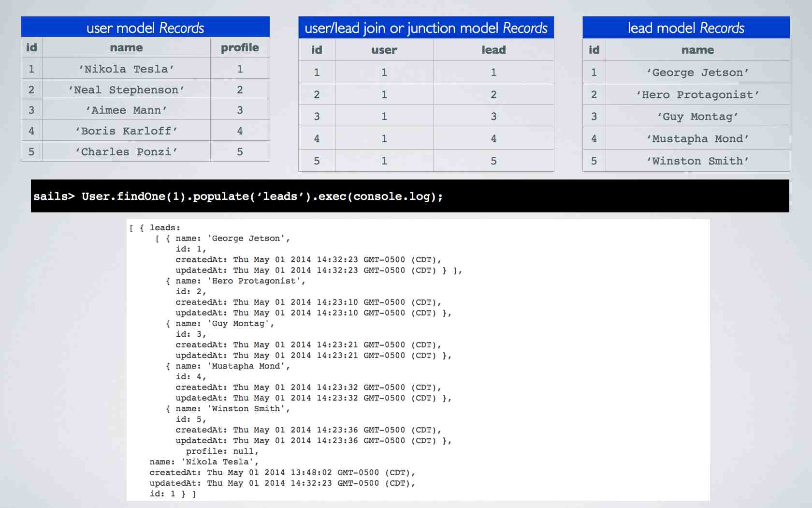Screen dimensions: 812x508
Task: Click lead value 5 in junction table's last row
Action: coord(493,161)
